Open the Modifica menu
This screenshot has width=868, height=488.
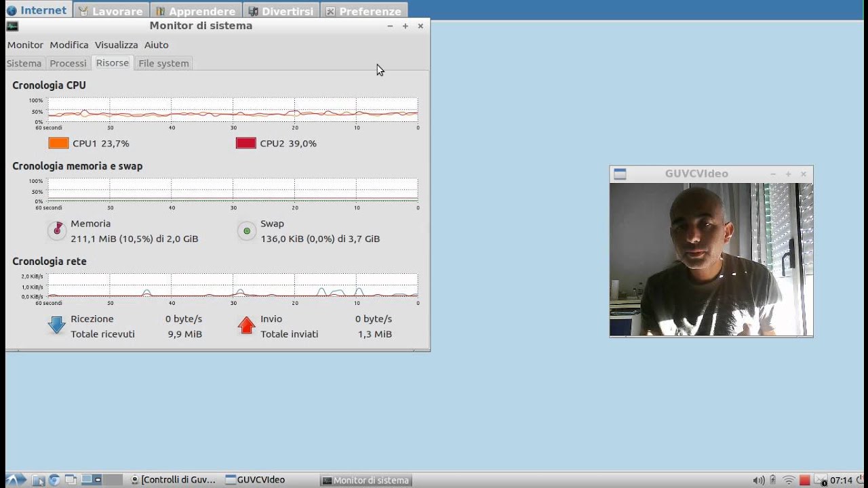tap(69, 45)
